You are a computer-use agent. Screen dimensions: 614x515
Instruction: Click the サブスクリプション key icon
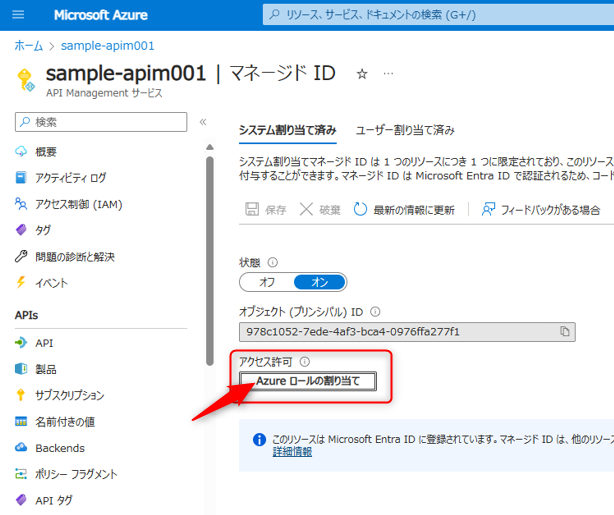pyautogui.click(x=21, y=395)
